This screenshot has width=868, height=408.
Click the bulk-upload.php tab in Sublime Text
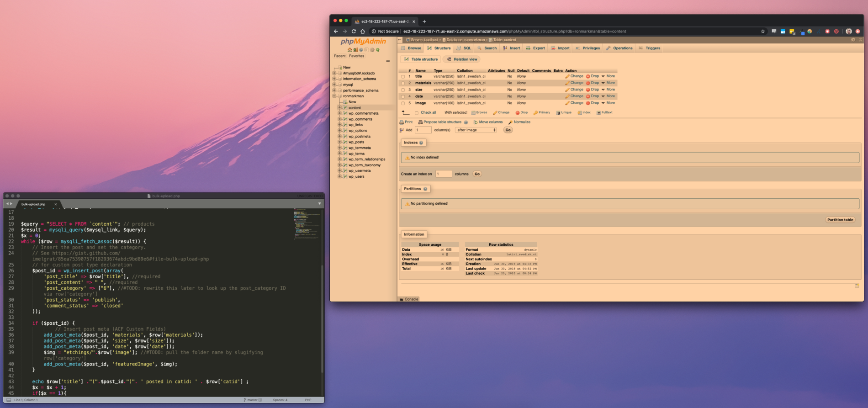point(33,204)
